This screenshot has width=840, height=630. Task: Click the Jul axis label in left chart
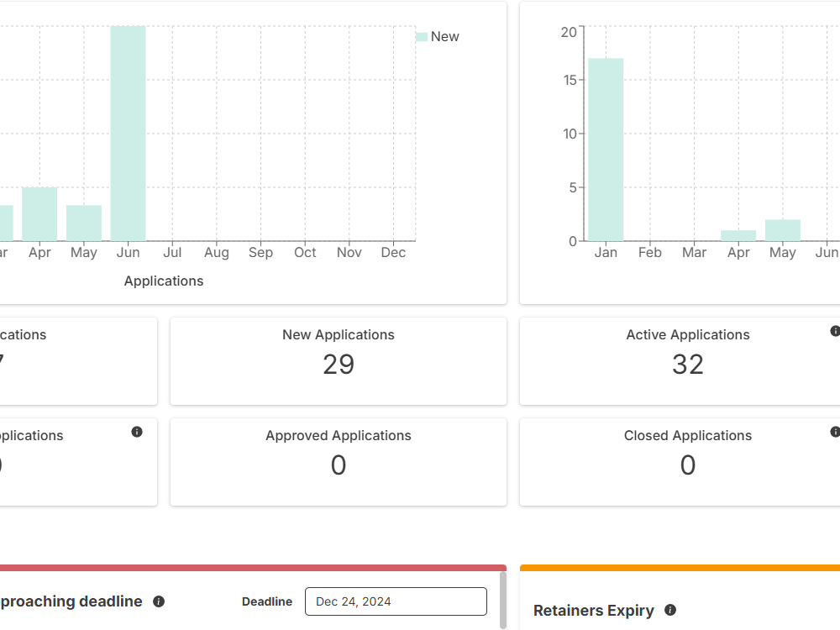(x=172, y=252)
